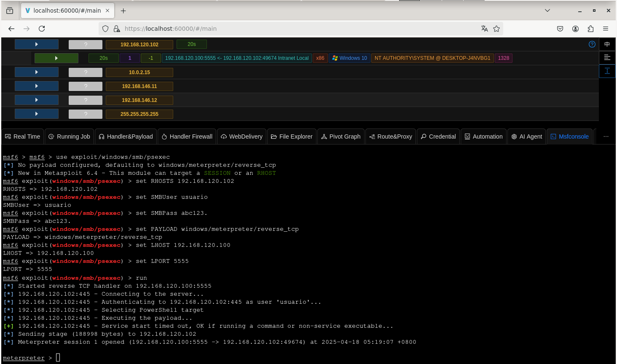617x364 pixels.
Task: Open the Route&Proxy tab
Action: coord(391,136)
